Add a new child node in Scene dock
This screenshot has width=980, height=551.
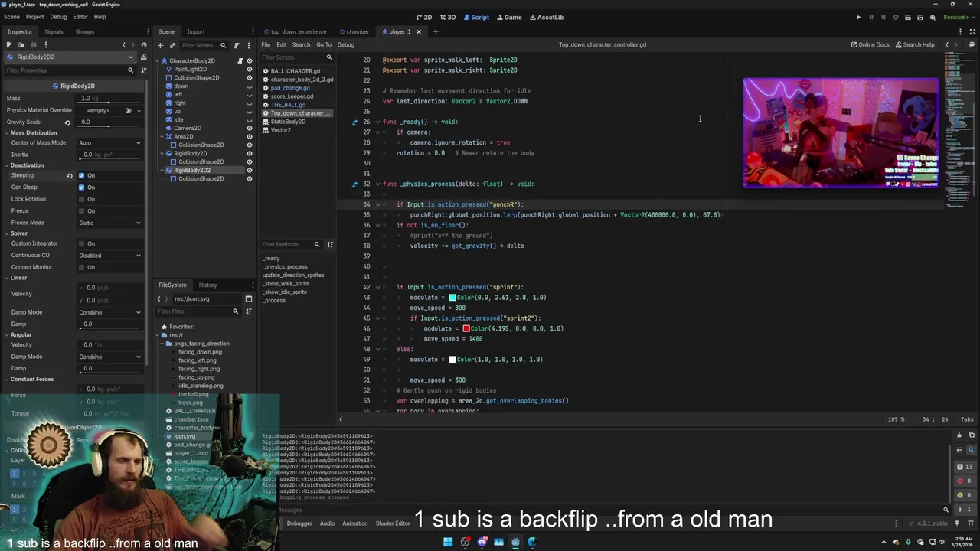[160, 45]
